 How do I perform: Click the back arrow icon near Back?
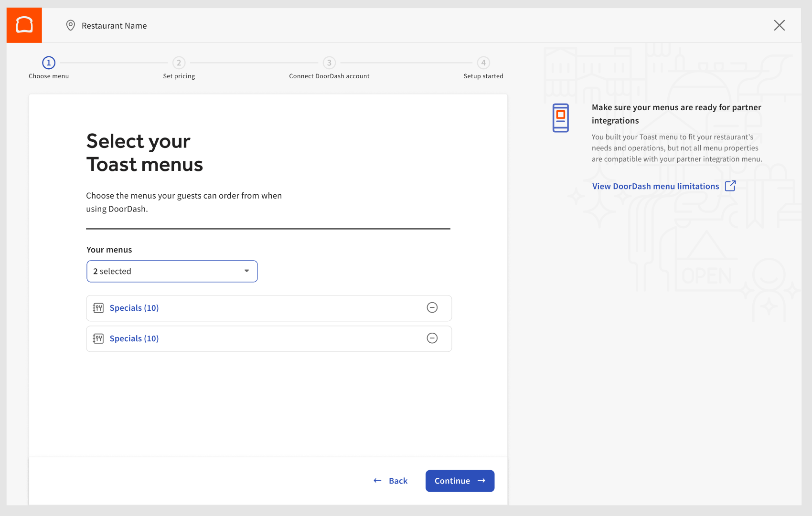click(377, 481)
